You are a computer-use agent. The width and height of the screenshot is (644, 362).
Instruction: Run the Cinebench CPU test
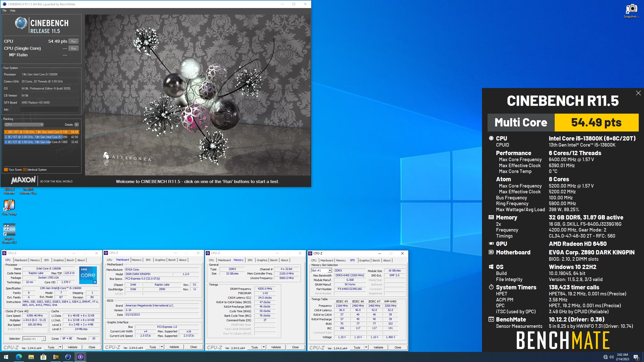[x=73, y=41]
